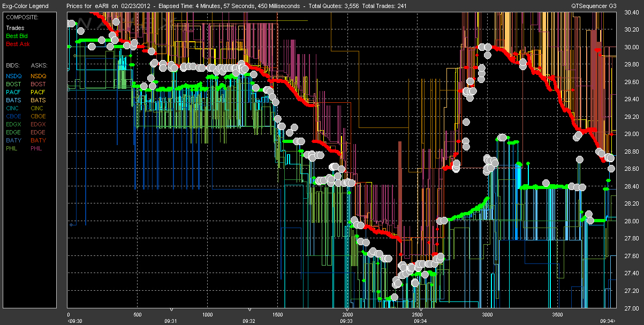Click triangle marker above 09:32 label
This screenshot has height=325, width=644.
249,309
